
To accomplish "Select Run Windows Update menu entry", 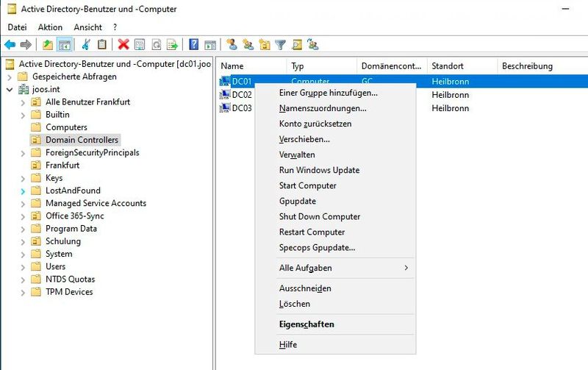I will coord(335,170).
